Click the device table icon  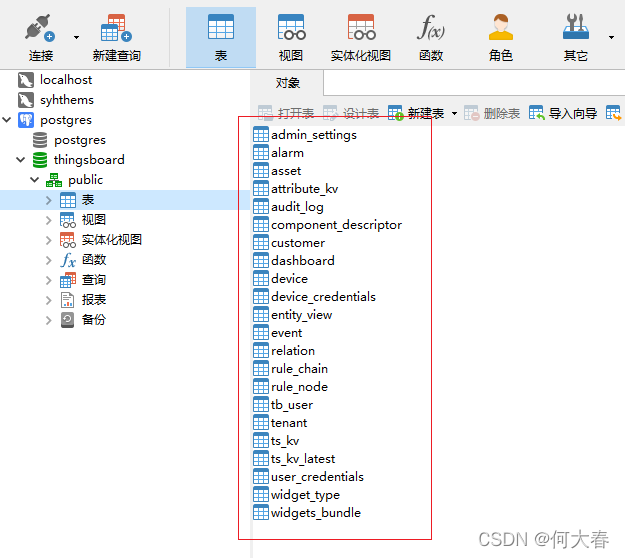[x=261, y=279]
